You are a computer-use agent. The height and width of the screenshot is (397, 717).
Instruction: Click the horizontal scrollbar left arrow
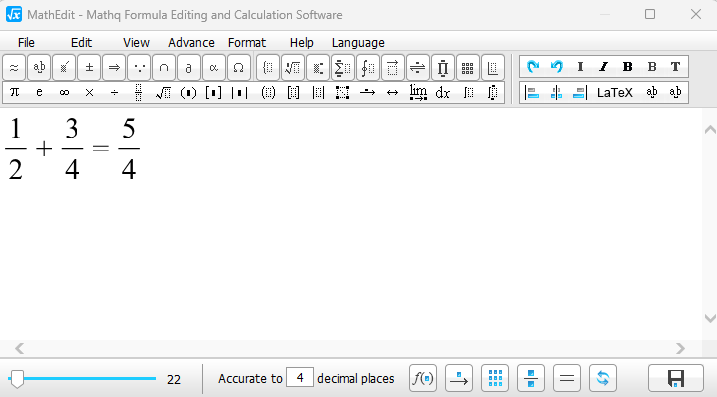coord(19,349)
